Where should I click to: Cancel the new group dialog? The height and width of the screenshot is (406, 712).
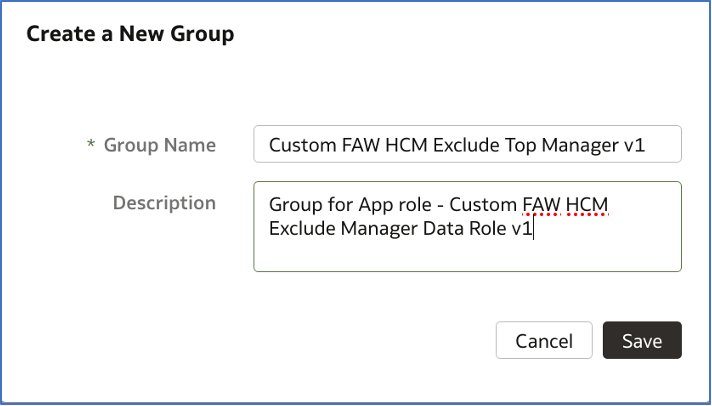point(544,340)
